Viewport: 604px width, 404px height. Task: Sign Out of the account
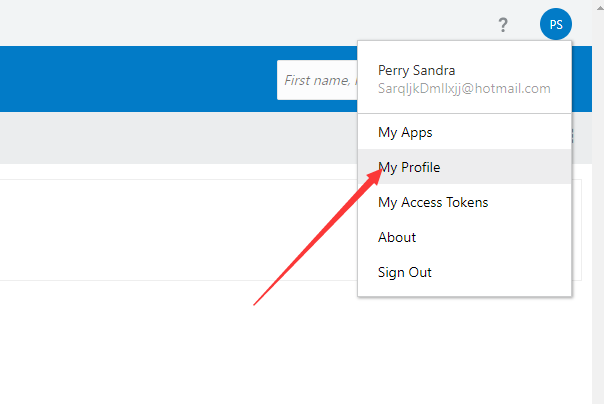pos(404,272)
